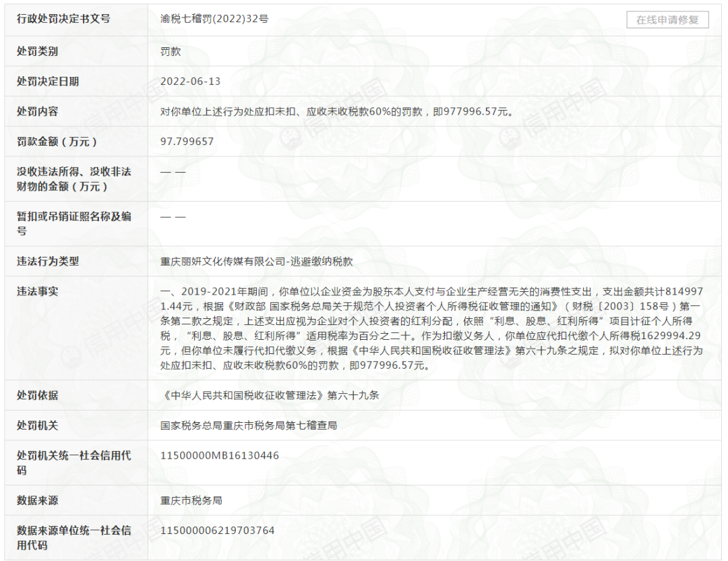
Task: Select 国家税务总局重庆市税务局第七稽查局 value
Action: (249, 425)
